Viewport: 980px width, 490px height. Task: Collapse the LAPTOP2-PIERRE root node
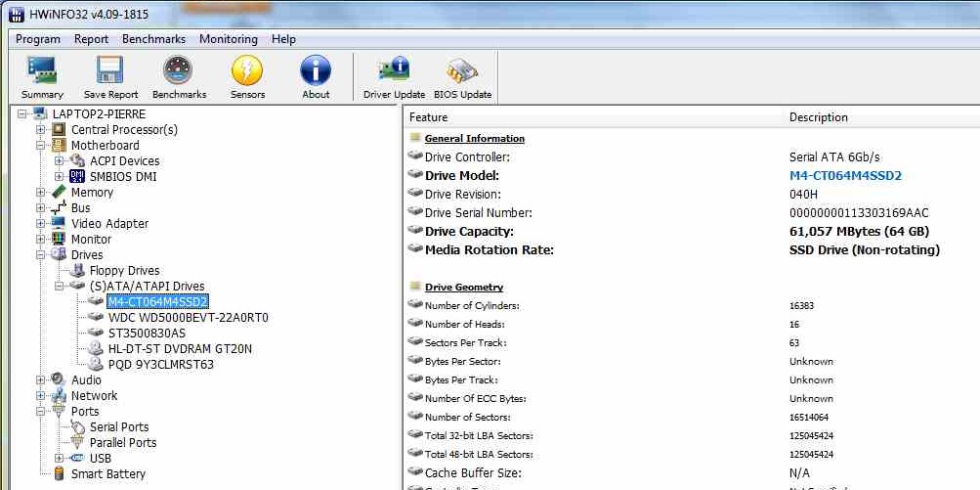[x=22, y=113]
